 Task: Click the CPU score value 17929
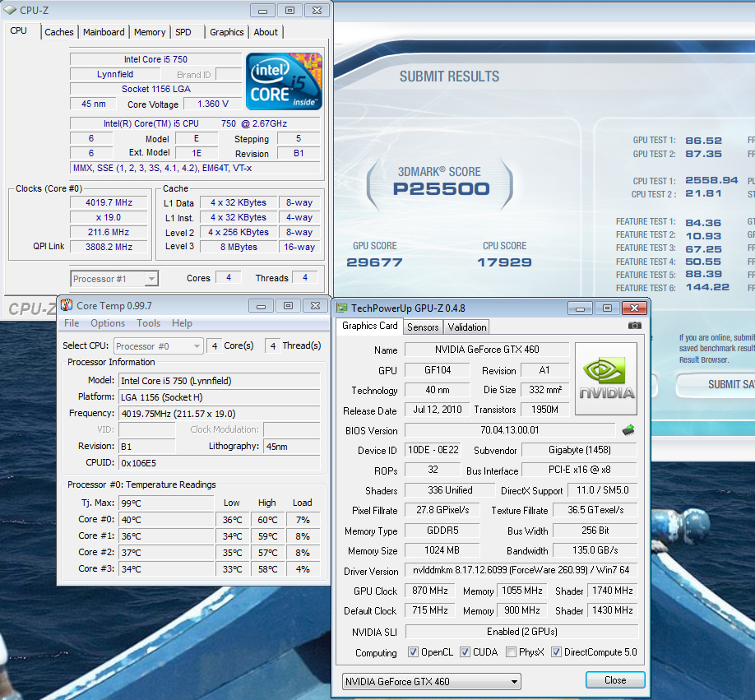coord(504,262)
